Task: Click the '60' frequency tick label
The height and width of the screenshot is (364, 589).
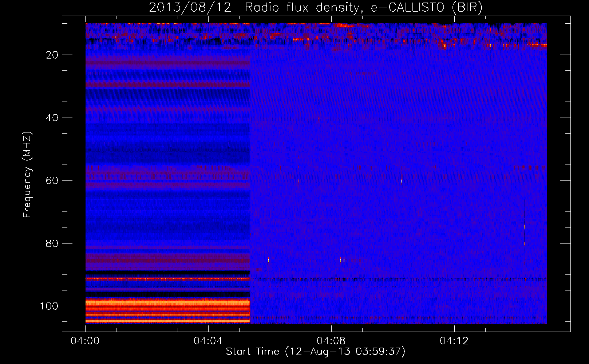Action: click(x=52, y=181)
